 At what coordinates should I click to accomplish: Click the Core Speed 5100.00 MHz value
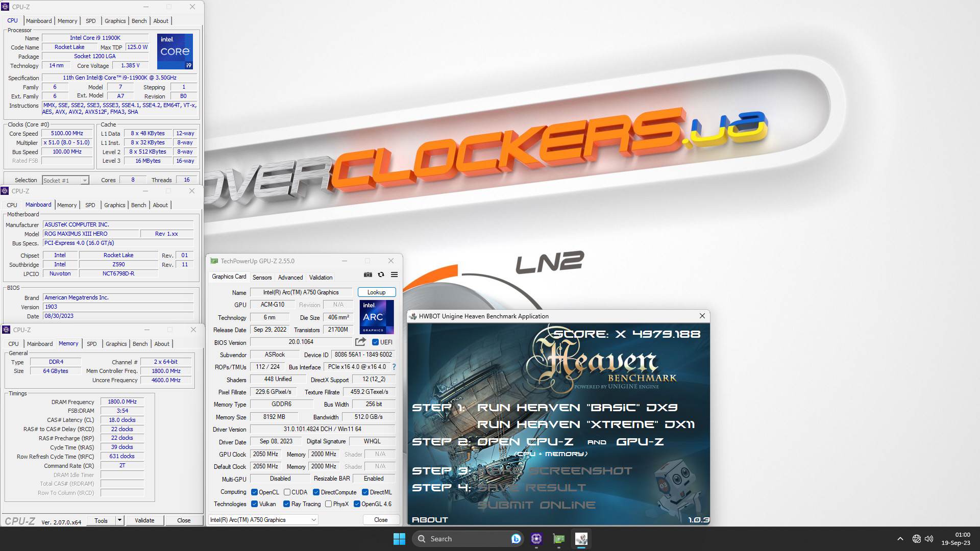click(x=67, y=133)
